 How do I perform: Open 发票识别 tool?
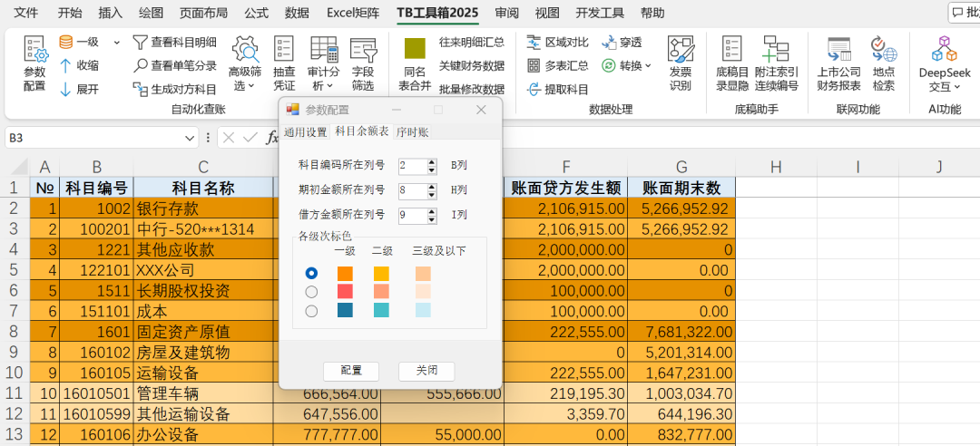pos(681,63)
